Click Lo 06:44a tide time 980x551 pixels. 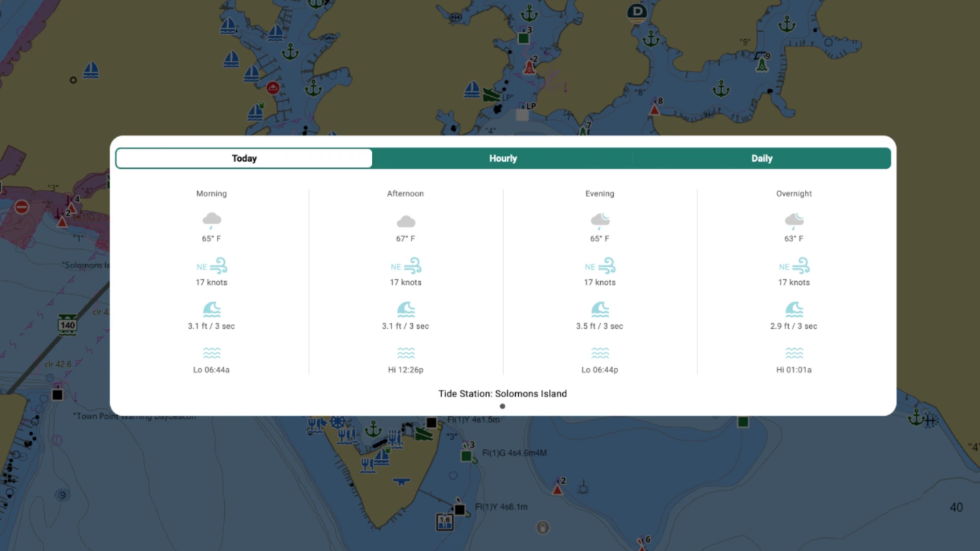[211, 370]
